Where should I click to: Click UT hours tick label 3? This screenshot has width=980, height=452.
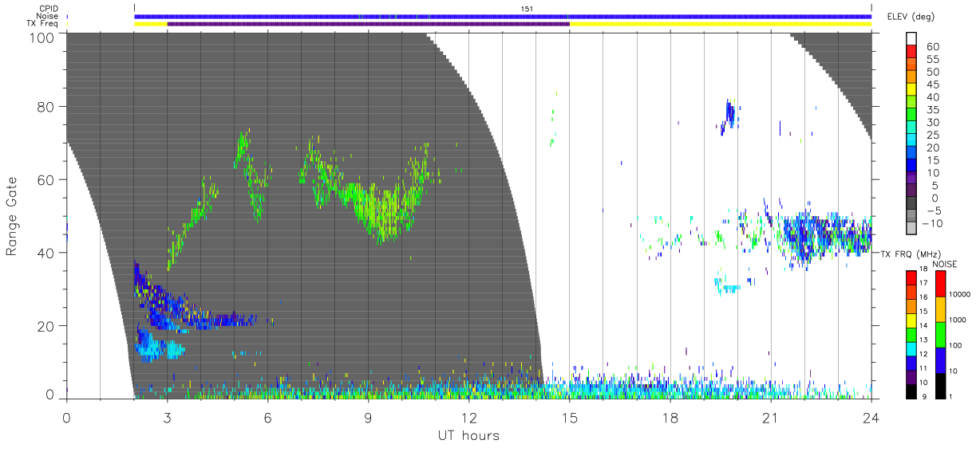(x=167, y=417)
